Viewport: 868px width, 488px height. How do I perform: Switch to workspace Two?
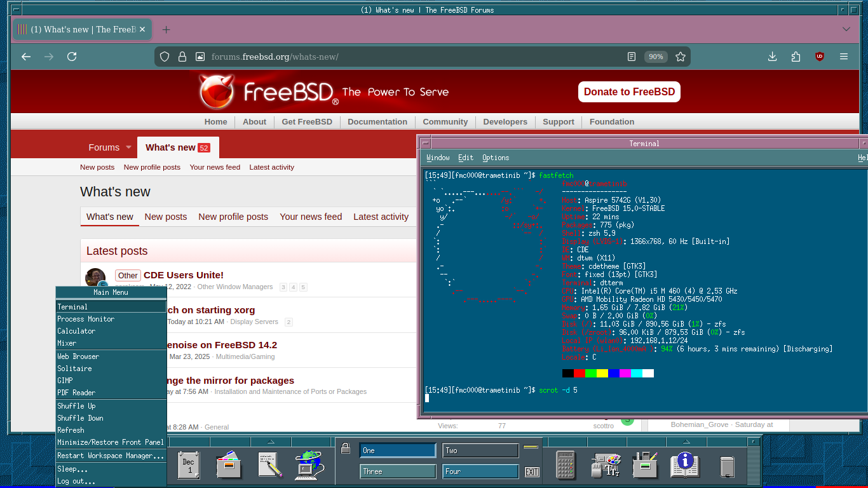(x=480, y=450)
